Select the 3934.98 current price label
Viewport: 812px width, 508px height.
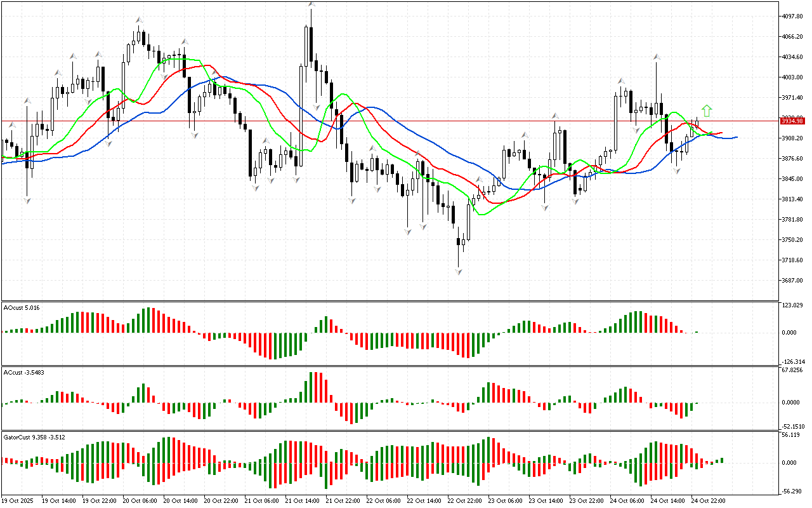coord(793,121)
